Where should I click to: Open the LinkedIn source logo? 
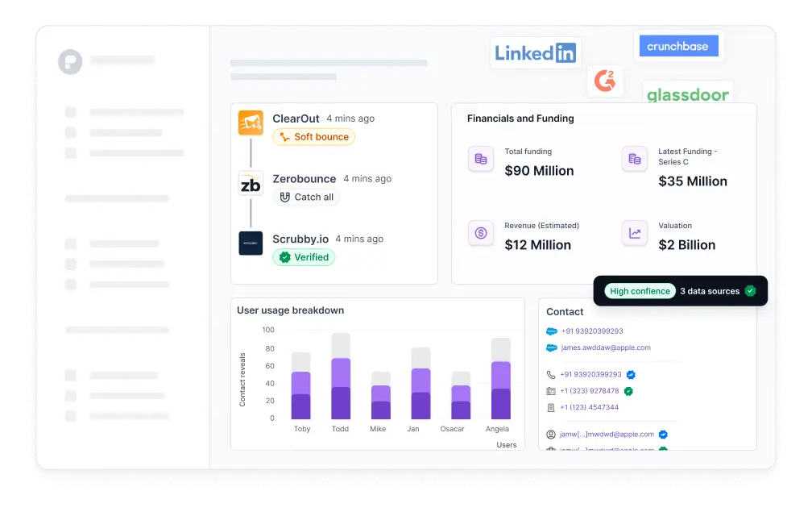pyautogui.click(x=535, y=53)
